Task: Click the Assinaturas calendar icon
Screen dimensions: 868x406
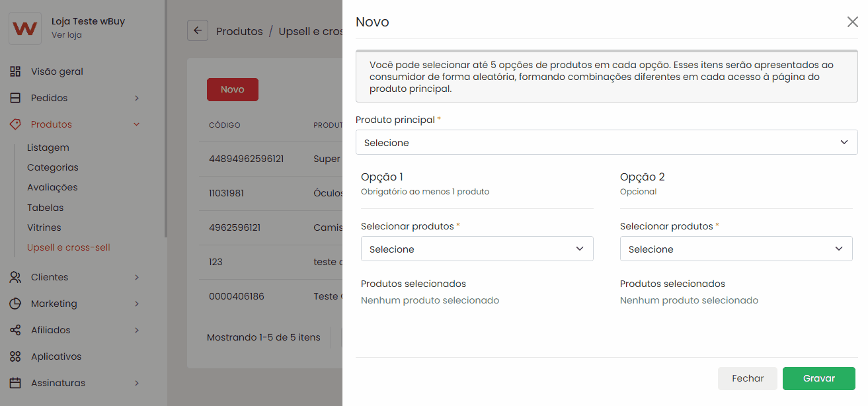Action: pyautogui.click(x=15, y=383)
